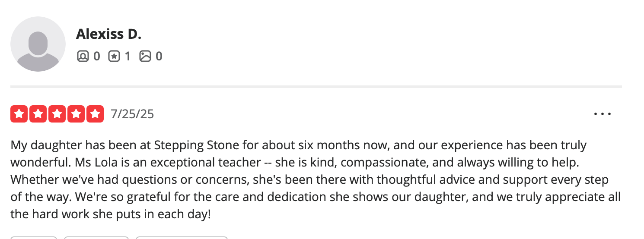644x239 pixels.
Task: Select the widest reaction button below review
Action: 182,237
